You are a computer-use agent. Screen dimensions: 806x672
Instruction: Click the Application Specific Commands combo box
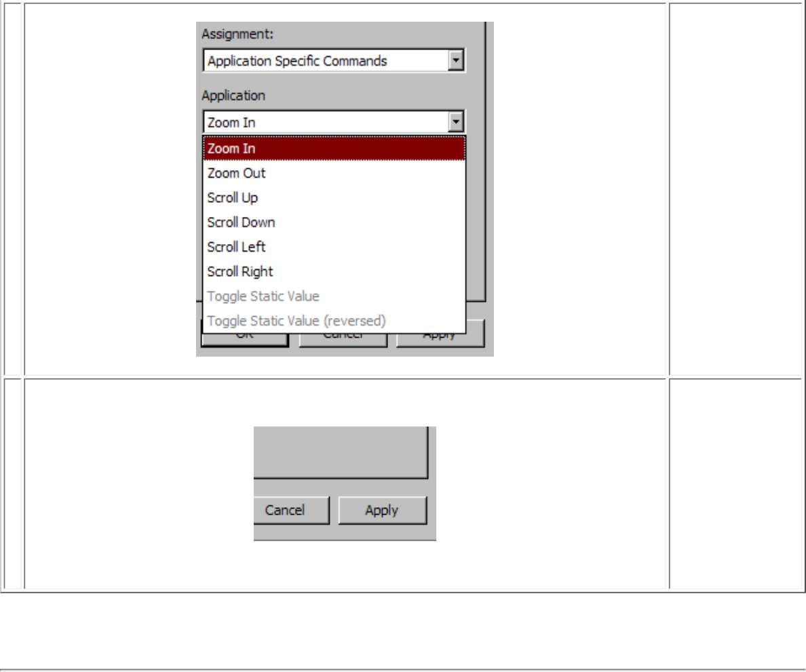tap(334, 60)
